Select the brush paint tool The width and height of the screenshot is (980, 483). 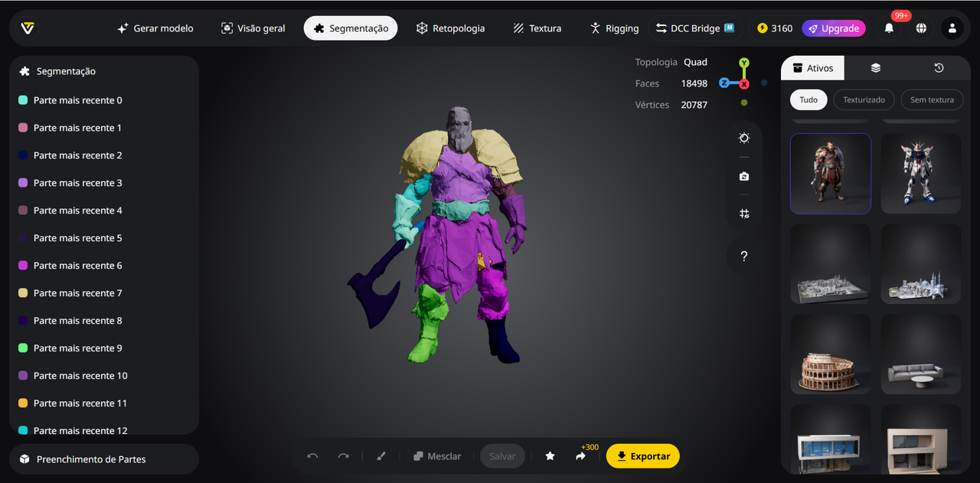[x=381, y=456]
